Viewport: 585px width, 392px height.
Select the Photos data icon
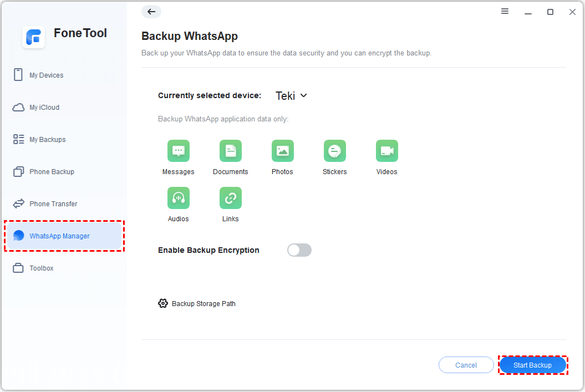[282, 151]
